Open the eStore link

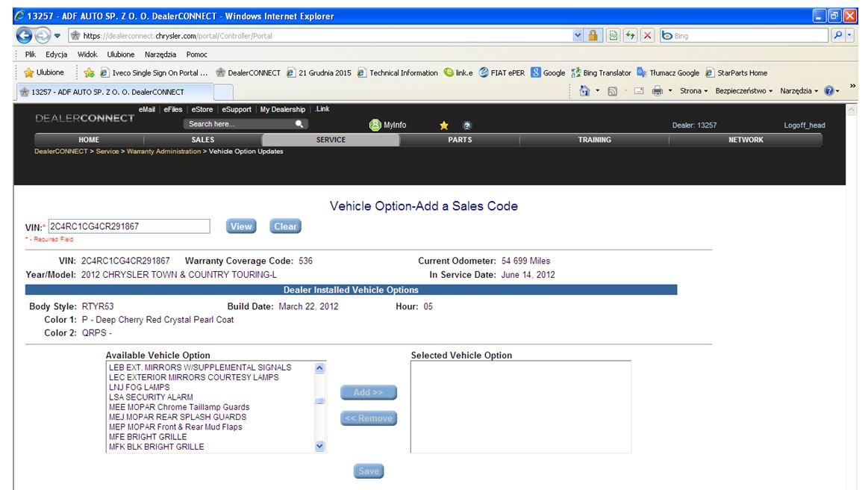202,110
